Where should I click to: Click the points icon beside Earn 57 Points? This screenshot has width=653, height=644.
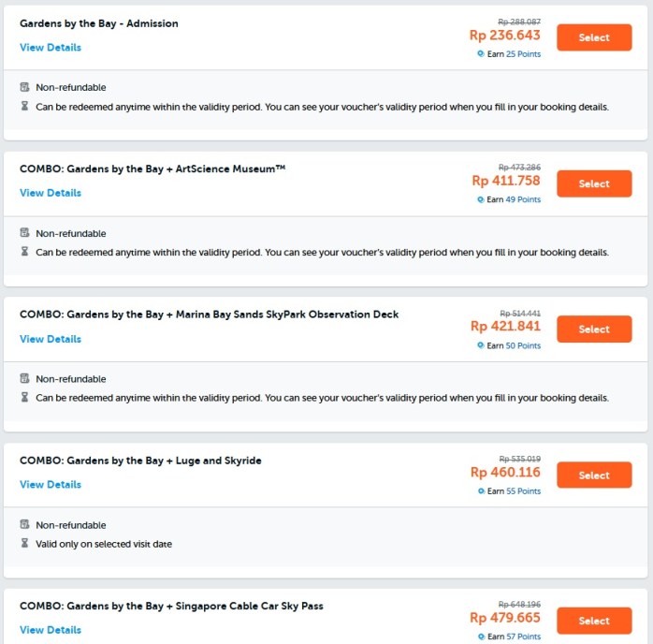click(x=481, y=637)
